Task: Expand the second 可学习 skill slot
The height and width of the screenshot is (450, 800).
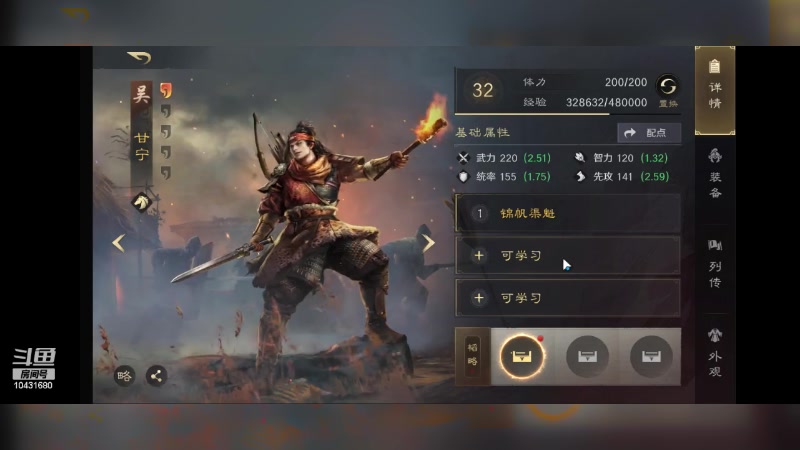Action: [x=568, y=298]
